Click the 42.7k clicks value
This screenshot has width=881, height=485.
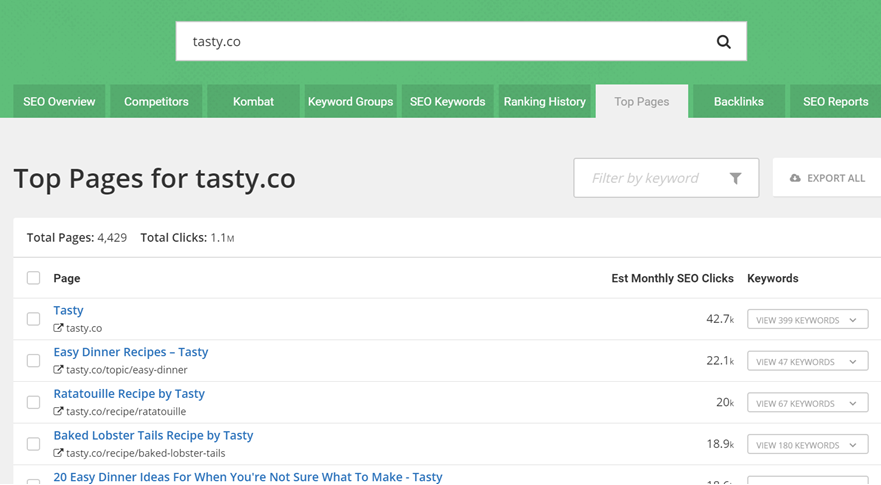pyautogui.click(x=720, y=319)
